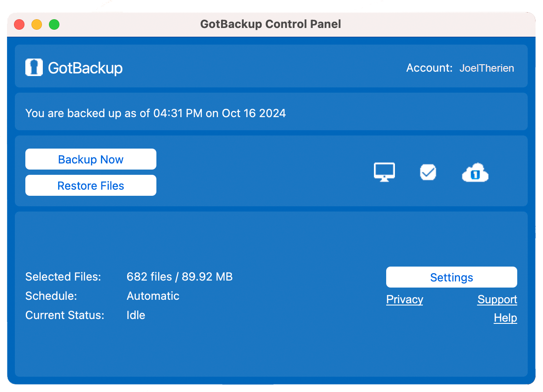
Task: Click the 'Idle' current status value
Action: pos(136,315)
